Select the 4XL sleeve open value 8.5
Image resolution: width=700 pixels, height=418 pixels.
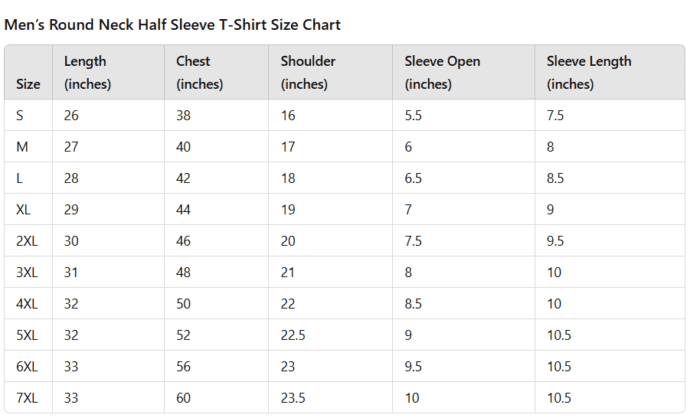[413, 304]
